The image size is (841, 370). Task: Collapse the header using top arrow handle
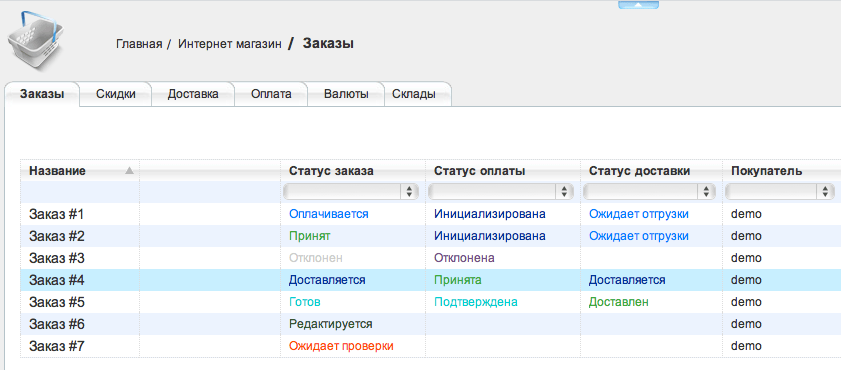[x=638, y=5]
